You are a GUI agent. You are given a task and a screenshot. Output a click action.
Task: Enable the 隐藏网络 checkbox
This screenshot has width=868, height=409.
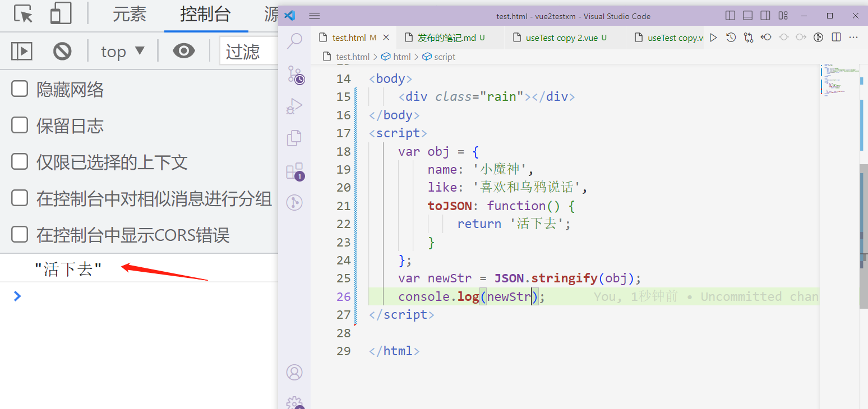20,89
